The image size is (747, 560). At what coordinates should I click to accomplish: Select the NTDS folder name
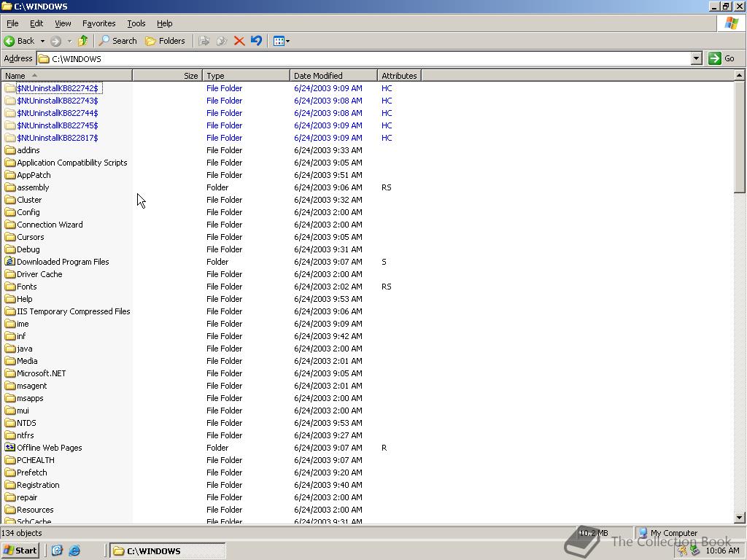click(26, 423)
